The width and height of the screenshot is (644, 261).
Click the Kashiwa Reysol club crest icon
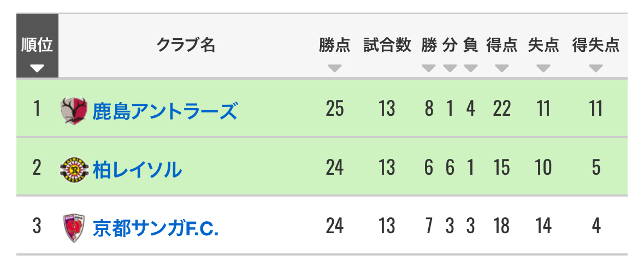click(x=74, y=169)
